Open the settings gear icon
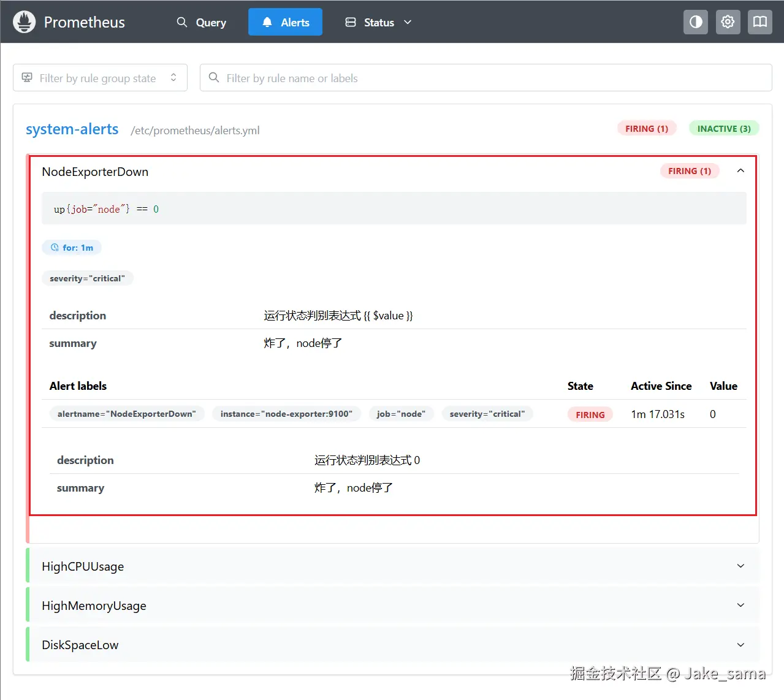 coord(728,22)
